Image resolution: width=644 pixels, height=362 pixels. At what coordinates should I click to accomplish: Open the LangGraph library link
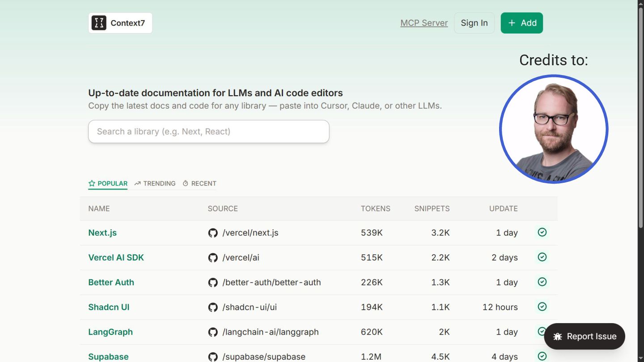point(110,332)
